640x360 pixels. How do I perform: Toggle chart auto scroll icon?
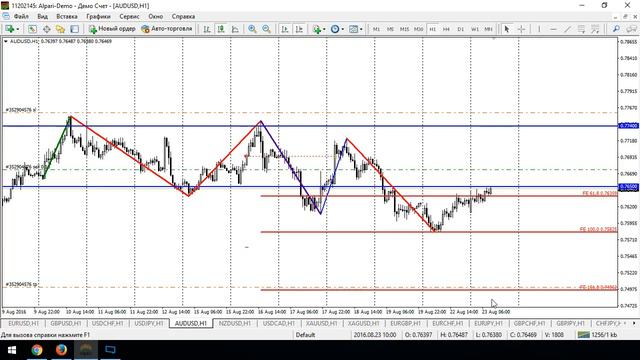[285, 29]
